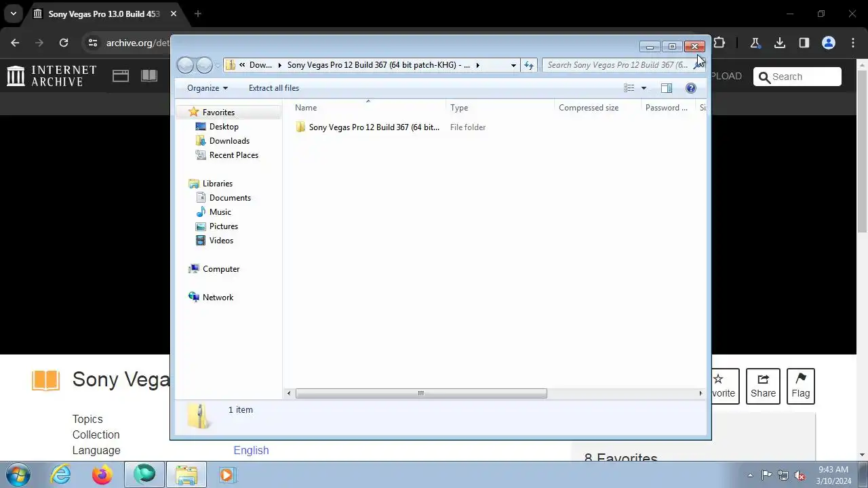Open the Organize menu
The width and height of the screenshot is (868, 488).
tap(208, 88)
